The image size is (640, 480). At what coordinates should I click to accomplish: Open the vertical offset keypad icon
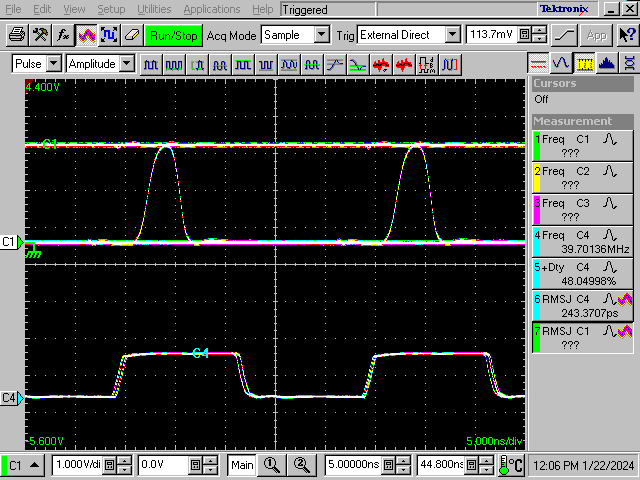196,465
